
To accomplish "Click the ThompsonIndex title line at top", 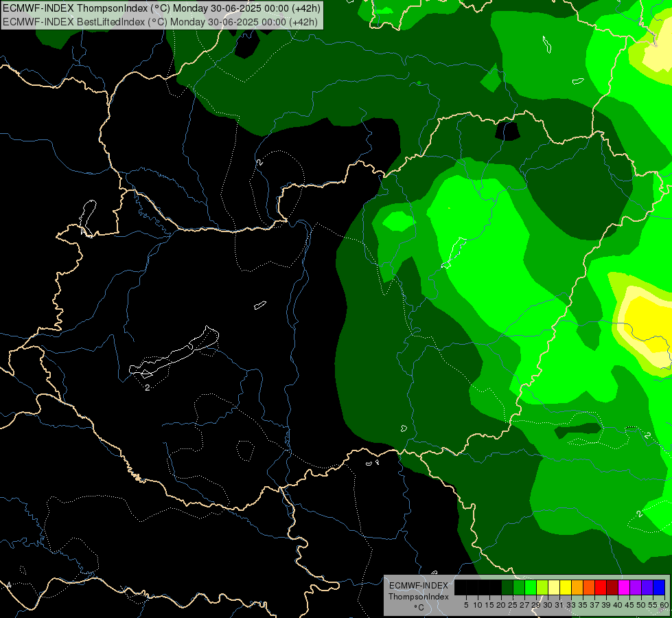I will pyautogui.click(x=161, y=8).
